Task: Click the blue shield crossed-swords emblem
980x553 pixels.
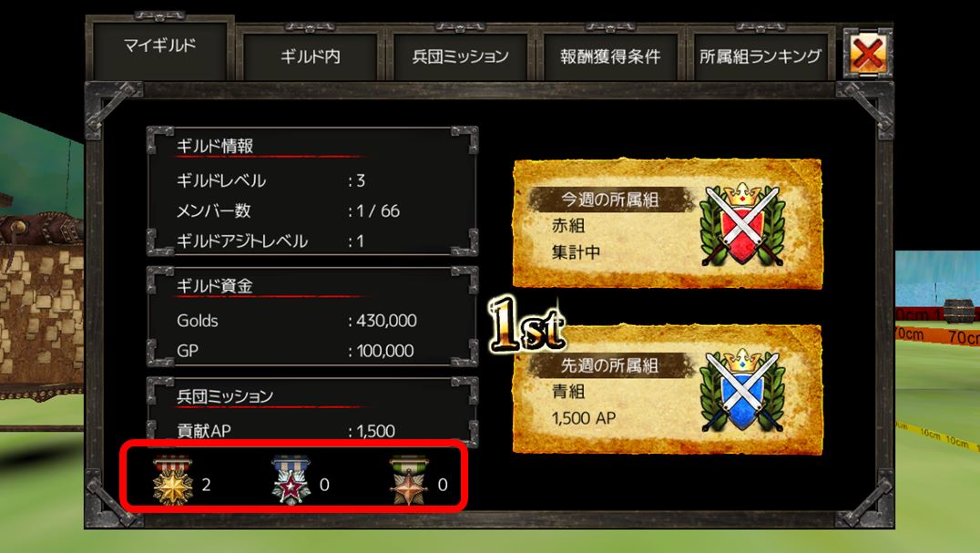Action: point(742,390)
